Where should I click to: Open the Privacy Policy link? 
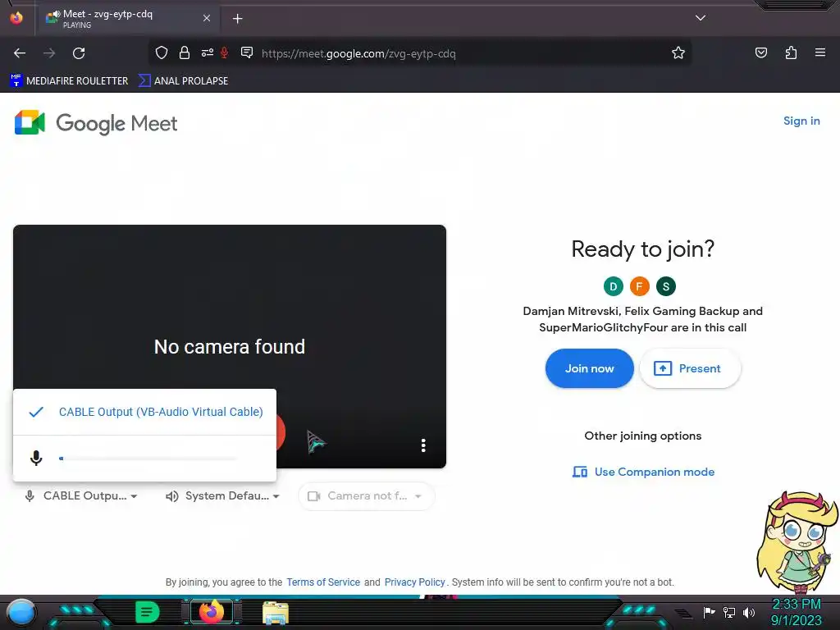pyautogui.click(x=414, y=582)
